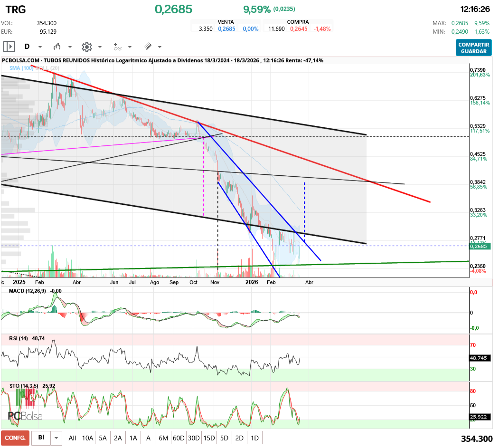The height and width of the screenshot is (448, 499).
Task: Toggle the SMA (100) overlay label
Action: (x=21, y=69)
